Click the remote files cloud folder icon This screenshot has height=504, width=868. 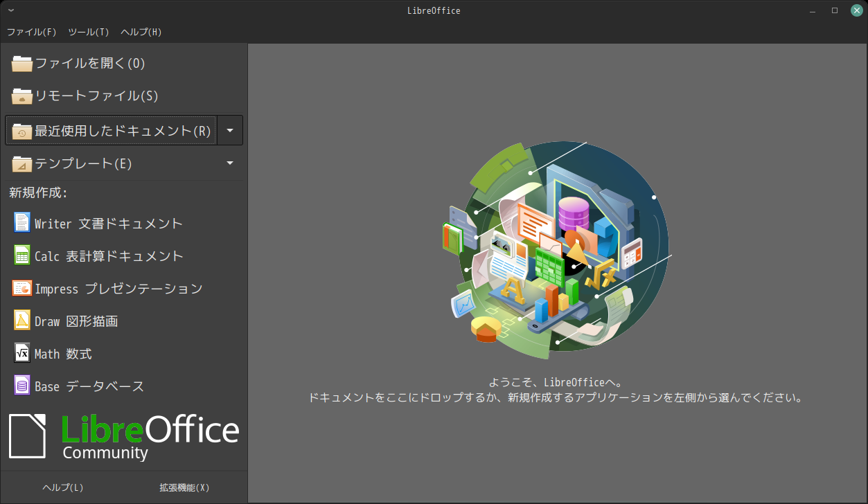tap(22, 96)
